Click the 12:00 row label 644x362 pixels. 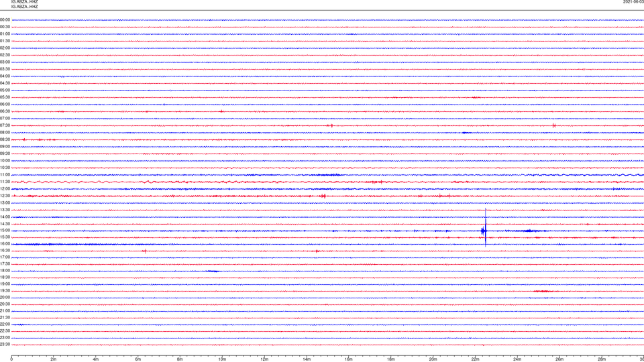5,189
